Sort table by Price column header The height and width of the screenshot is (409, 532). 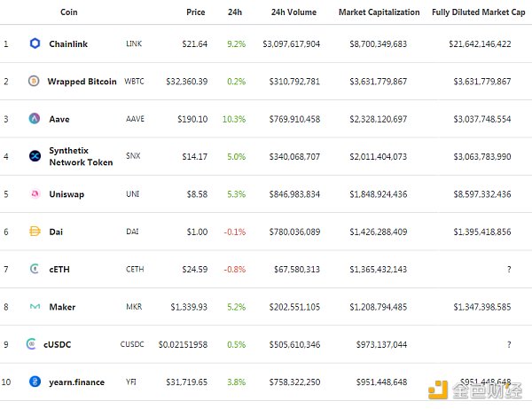click(x=196, y=12)
